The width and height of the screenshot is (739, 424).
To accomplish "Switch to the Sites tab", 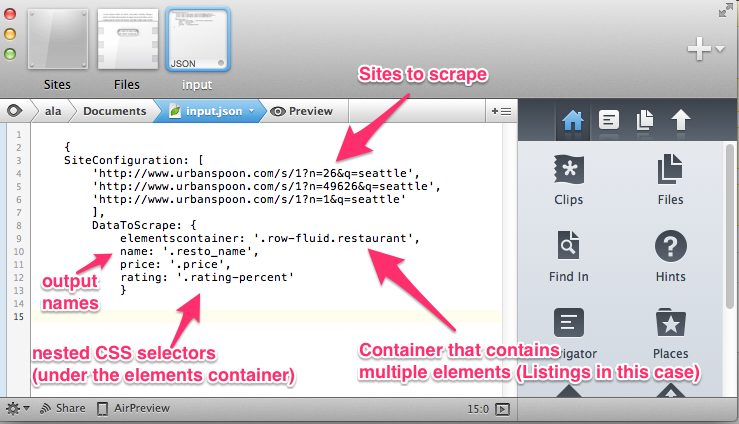I will coord(58,47).
